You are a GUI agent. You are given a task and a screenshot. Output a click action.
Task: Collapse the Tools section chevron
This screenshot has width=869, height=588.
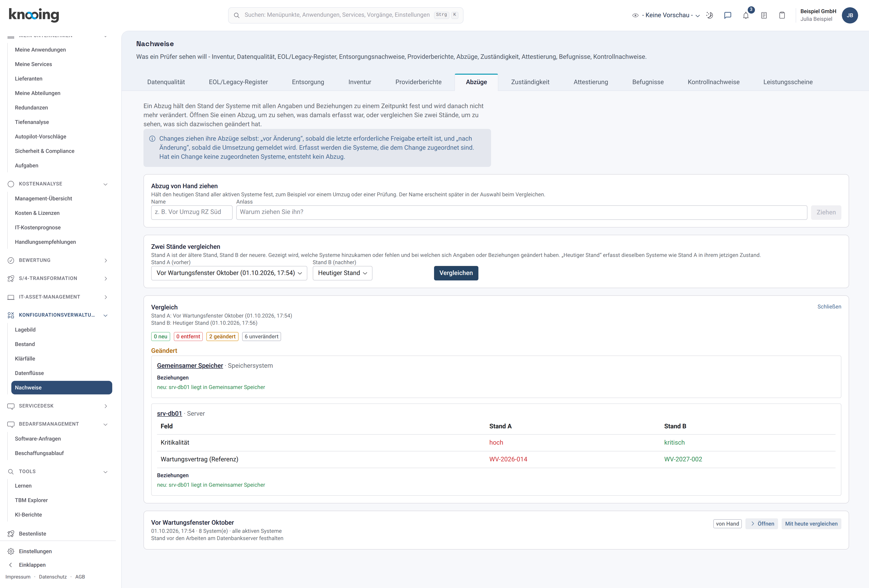[x=105, y=472]
